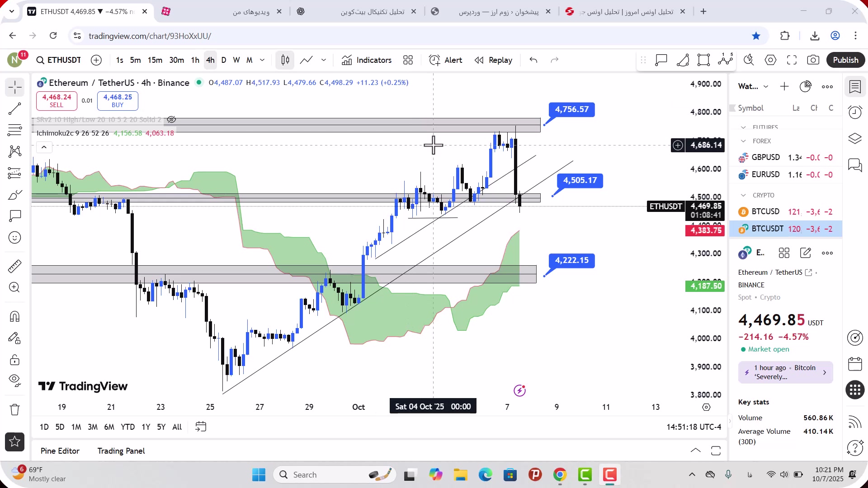Open the Trading Panel tab
868x488 pixels.
pyautogui.click(x=121, y=451)
